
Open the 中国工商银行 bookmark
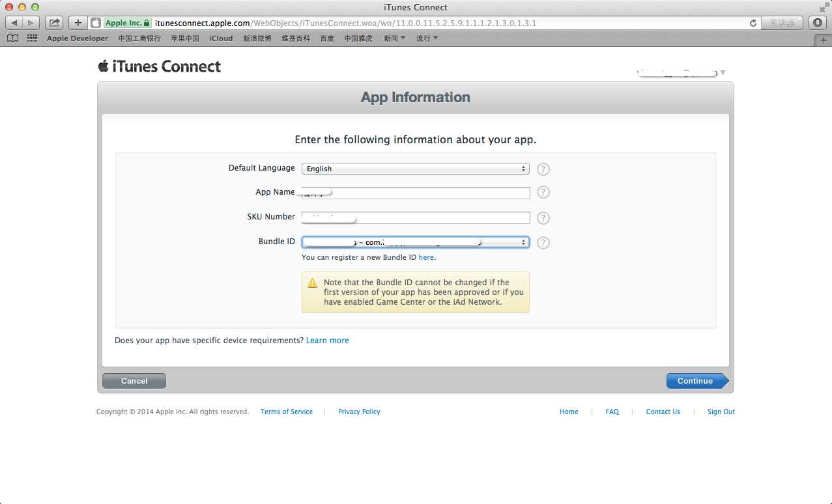pos(139,38)
